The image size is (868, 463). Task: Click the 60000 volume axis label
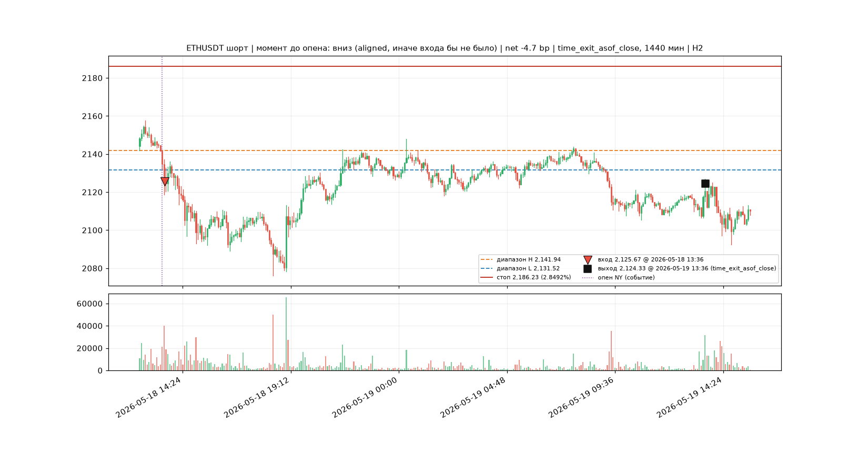90,304
